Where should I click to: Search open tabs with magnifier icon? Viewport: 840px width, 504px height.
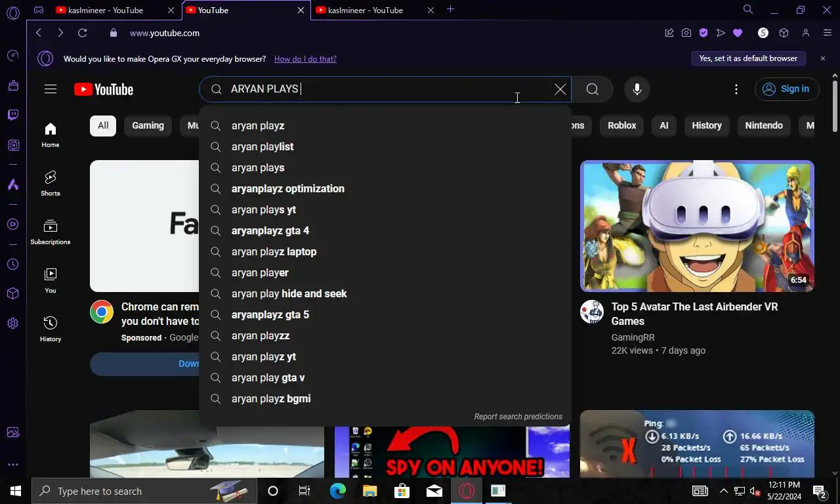point(747,10)
